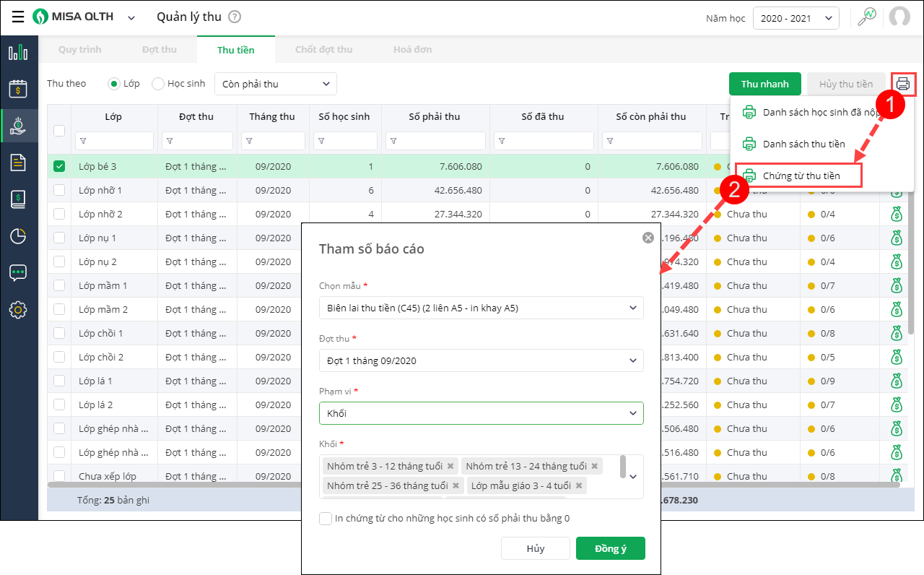Switch to the Đợt thu tab
Viewport: 924px width, 575px height.
(x=160, y=50)
